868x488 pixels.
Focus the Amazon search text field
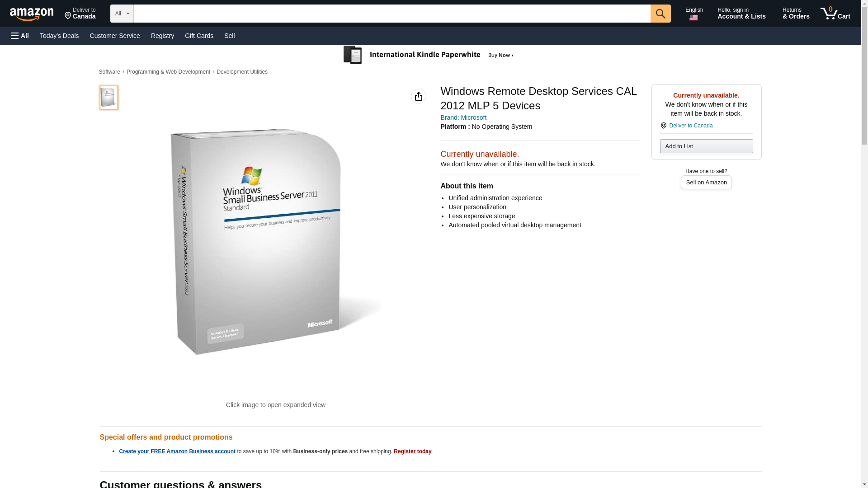(392, 14)
